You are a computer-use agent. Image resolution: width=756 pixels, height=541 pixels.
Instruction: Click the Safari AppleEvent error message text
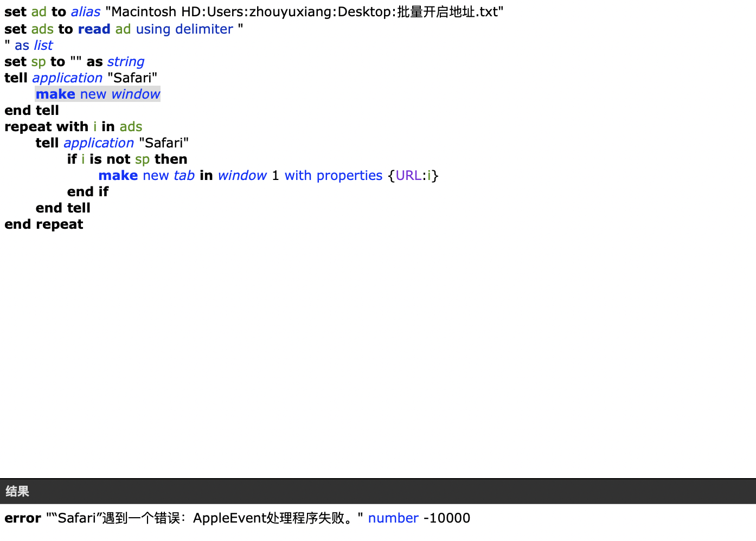tap(201, 518)
